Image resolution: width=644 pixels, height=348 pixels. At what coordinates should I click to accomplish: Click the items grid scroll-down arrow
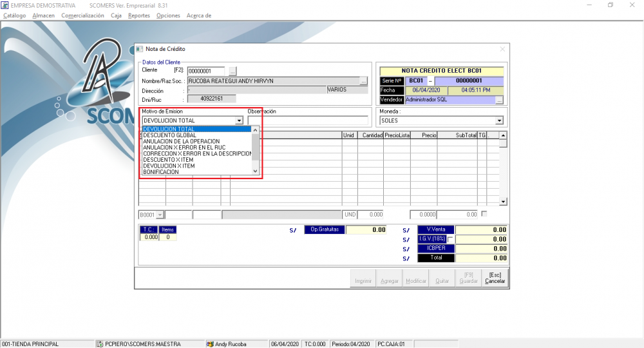(503, 202)
